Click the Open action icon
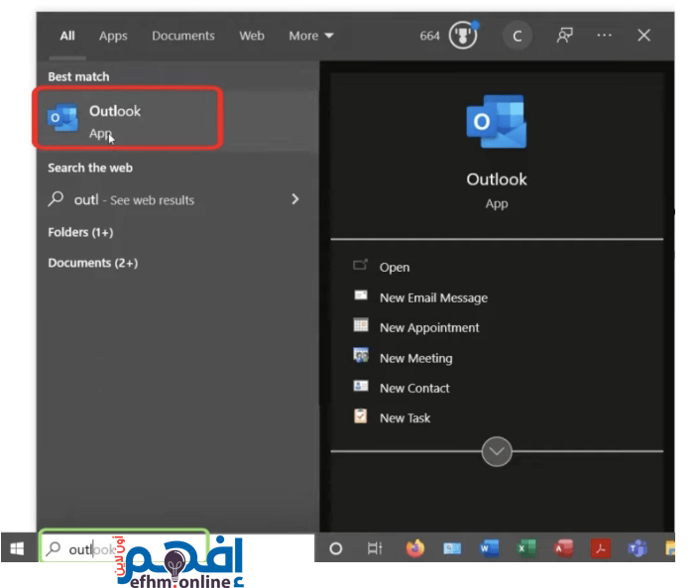The height and width of the screenshot is (588, 700). pos(360,265)
